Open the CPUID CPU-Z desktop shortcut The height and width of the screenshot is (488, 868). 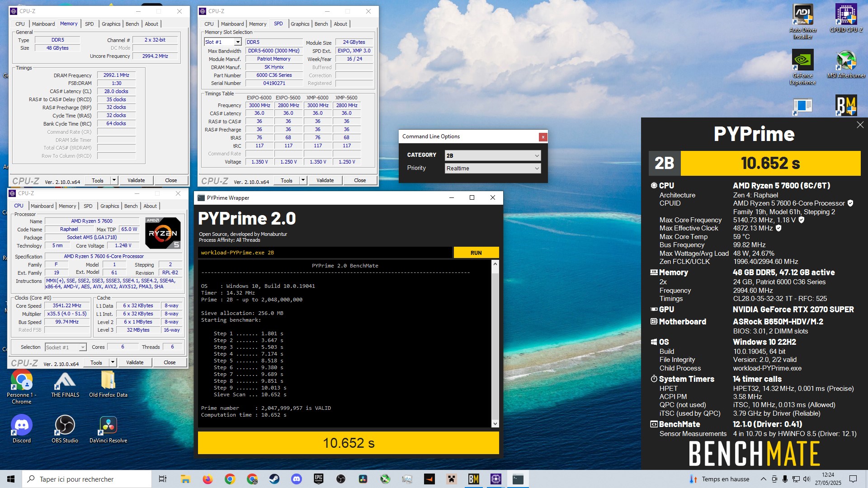(846, 18)
